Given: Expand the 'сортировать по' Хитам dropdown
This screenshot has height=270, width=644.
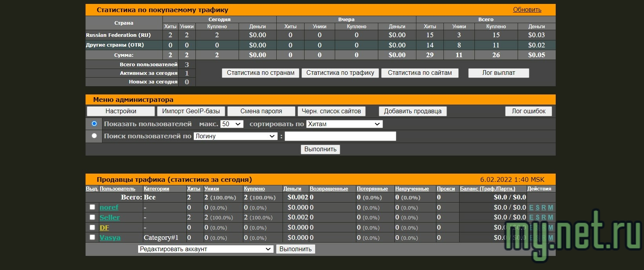Looking at the screenshot, I should coord(344,124).
